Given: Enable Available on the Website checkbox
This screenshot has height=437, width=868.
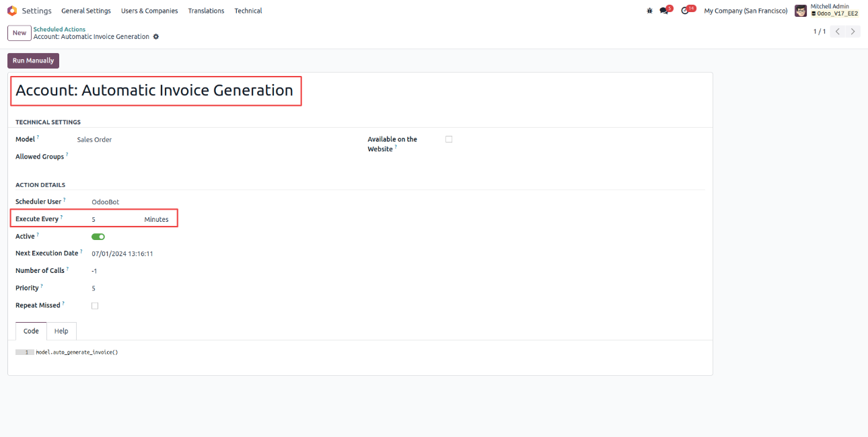Looking at the screenshot, I should (x=449, y=139).
